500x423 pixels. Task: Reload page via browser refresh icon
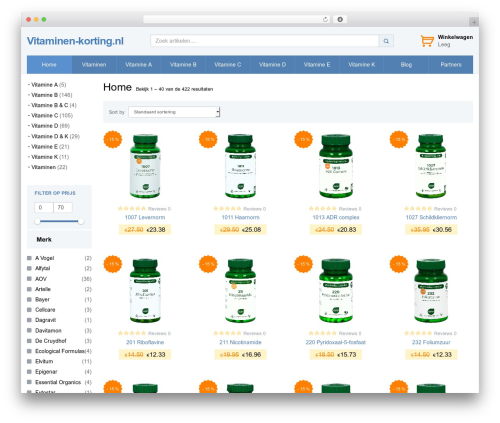[325, 19]
